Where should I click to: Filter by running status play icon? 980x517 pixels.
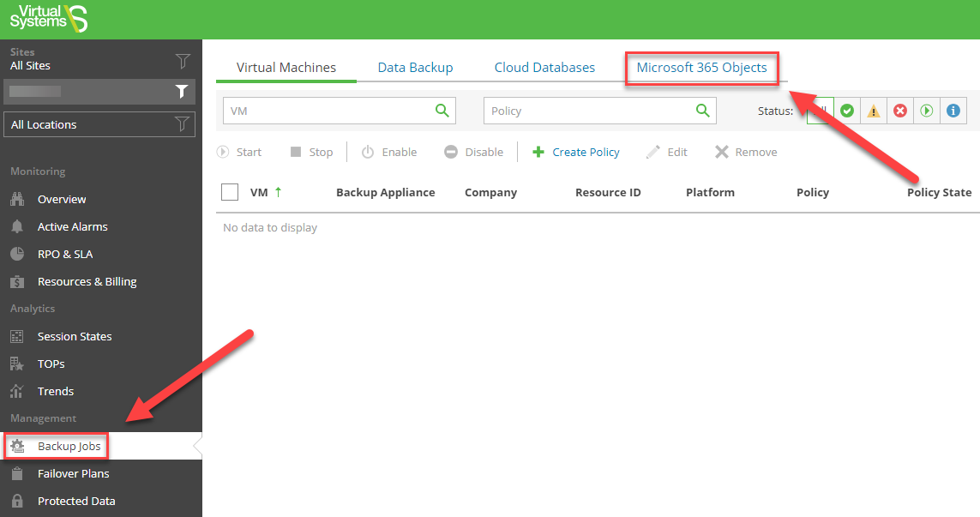click(926, 111)
